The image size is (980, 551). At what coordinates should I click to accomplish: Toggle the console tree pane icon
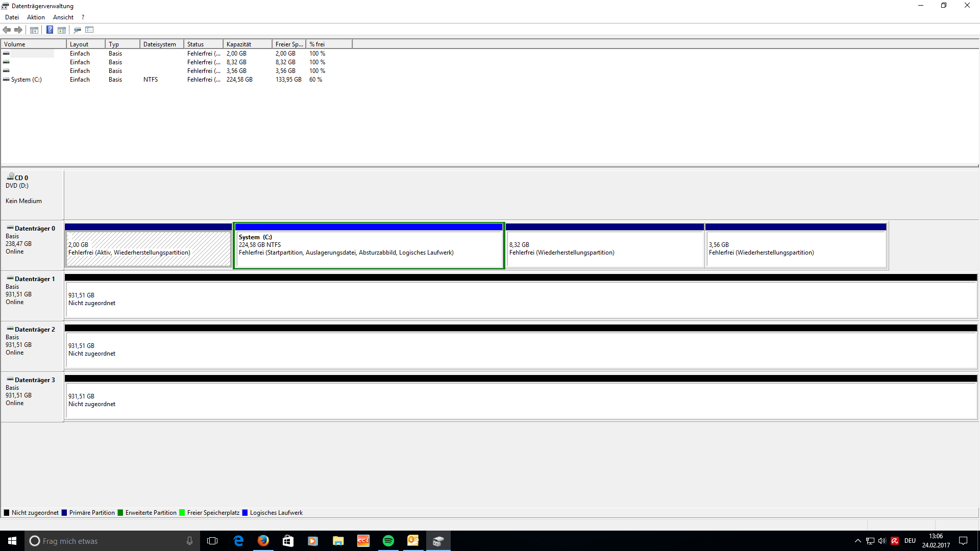[34, 30]
